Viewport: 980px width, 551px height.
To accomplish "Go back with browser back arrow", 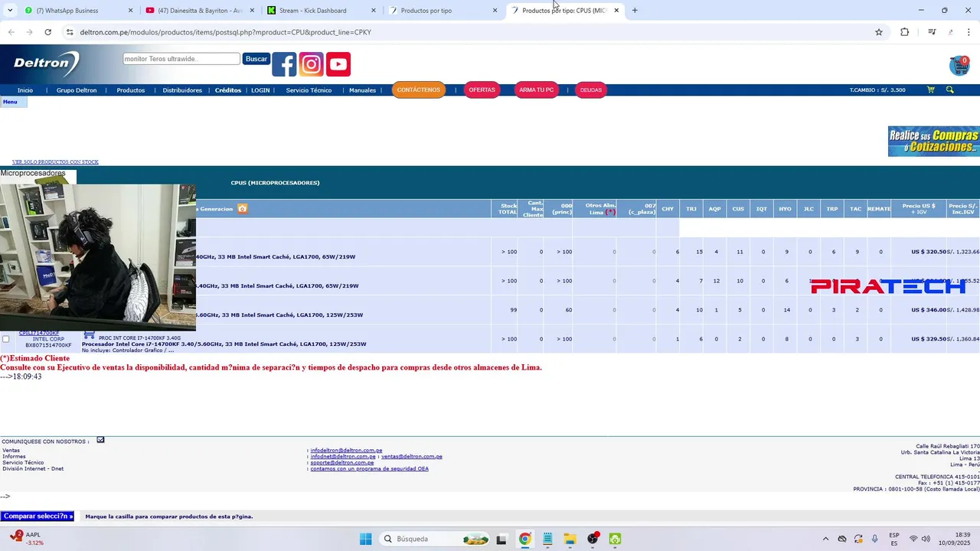I will pos(11,32).
